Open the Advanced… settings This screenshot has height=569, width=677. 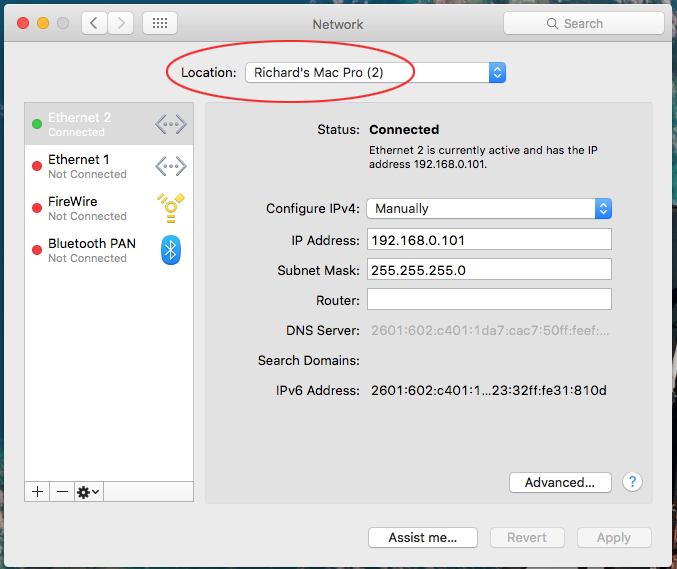[x=560, y=482]
